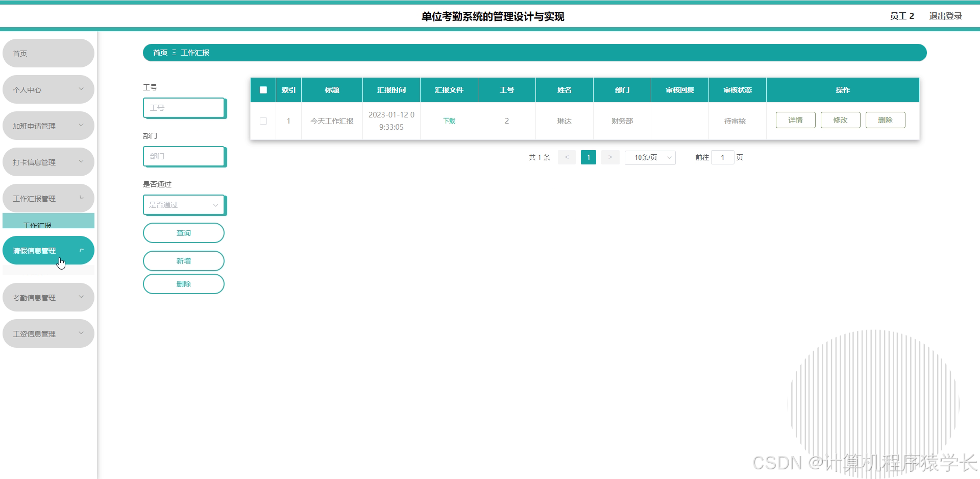Open the 首页 sidebar item

[48, 53]
